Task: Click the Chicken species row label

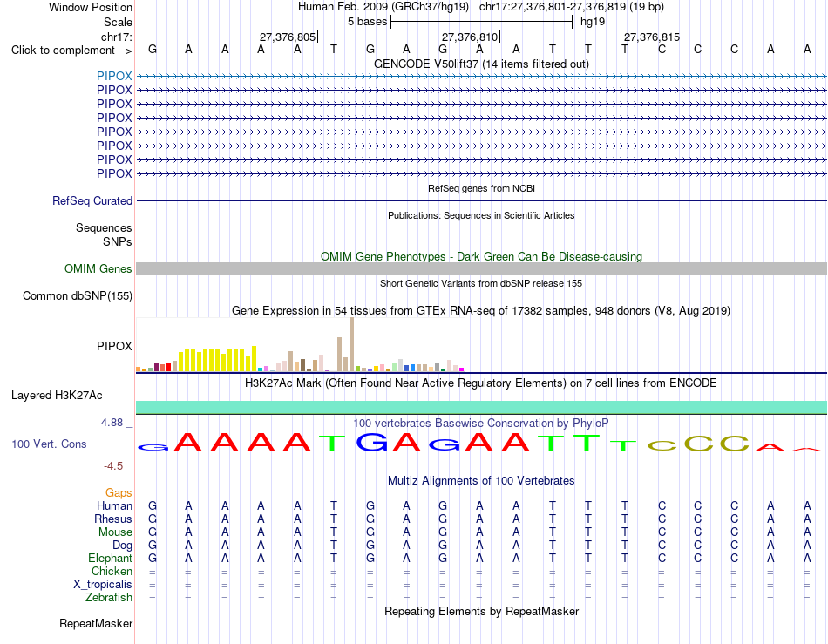Action: 112,571
